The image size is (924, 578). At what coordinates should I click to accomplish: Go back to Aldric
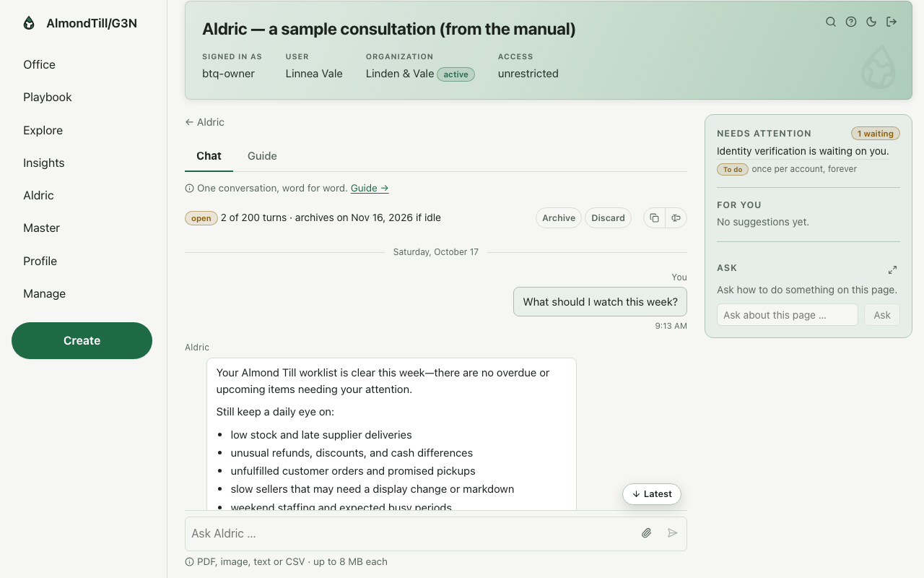pyautogui.click(x=204, y=122)
